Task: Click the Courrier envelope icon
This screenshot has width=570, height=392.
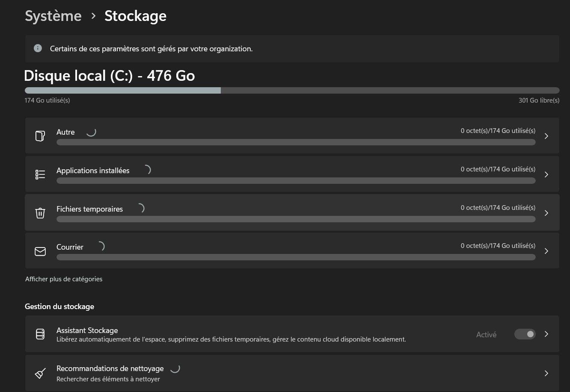Action: click(40, 251)
